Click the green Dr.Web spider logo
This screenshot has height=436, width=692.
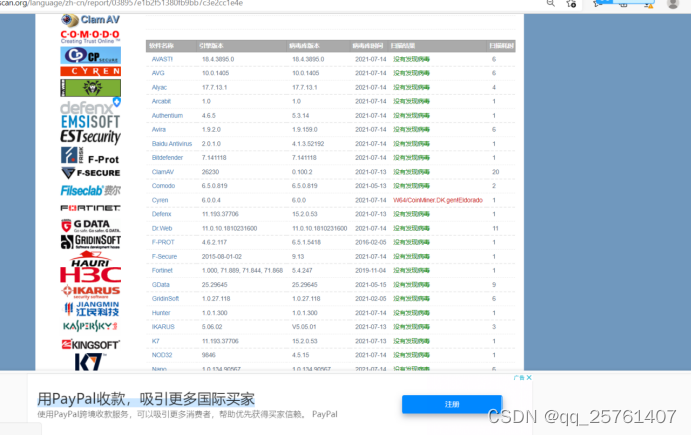pyautogui.click(x=90, y=87)
